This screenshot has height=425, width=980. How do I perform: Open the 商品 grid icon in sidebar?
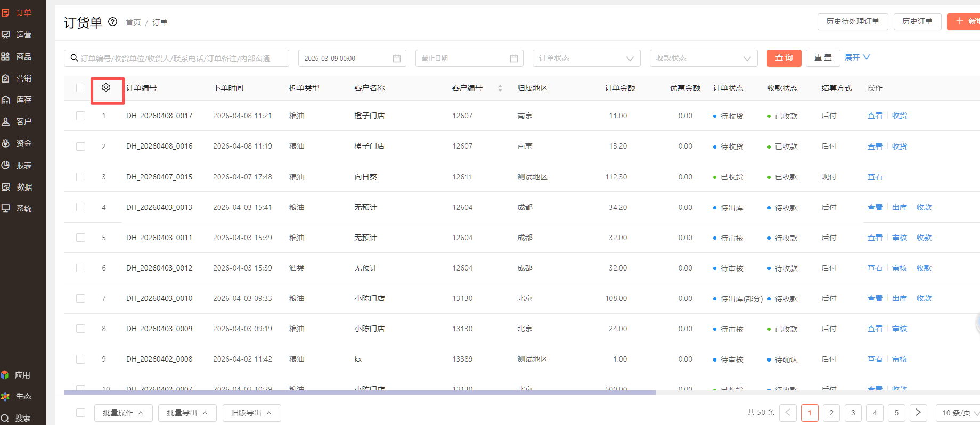pos(5,56)
